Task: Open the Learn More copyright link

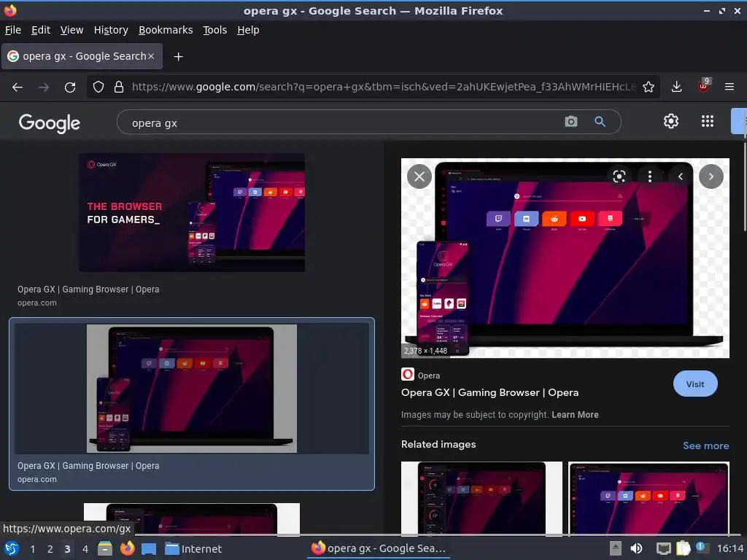Action: click(575, 415)
